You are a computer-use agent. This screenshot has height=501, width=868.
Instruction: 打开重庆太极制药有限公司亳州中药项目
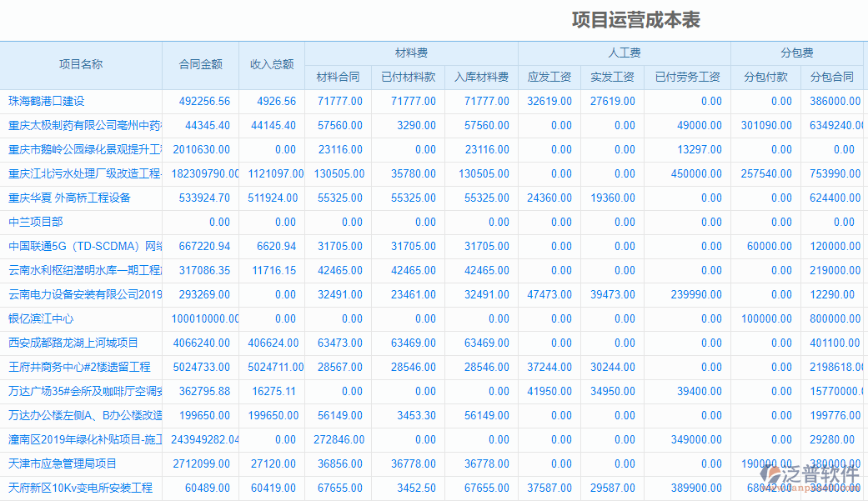pos(79,125)
